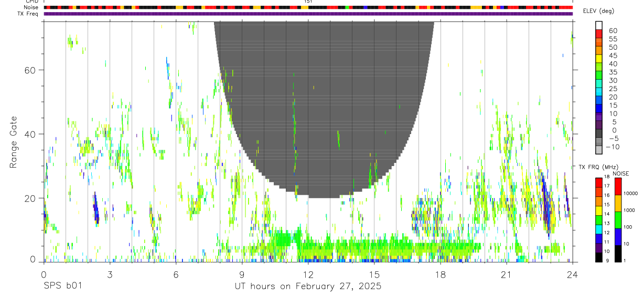Click the dark gray swatch in ELEV color bar
The width and height of the screenshot is (644, 297).
click(x=599, y=134)
